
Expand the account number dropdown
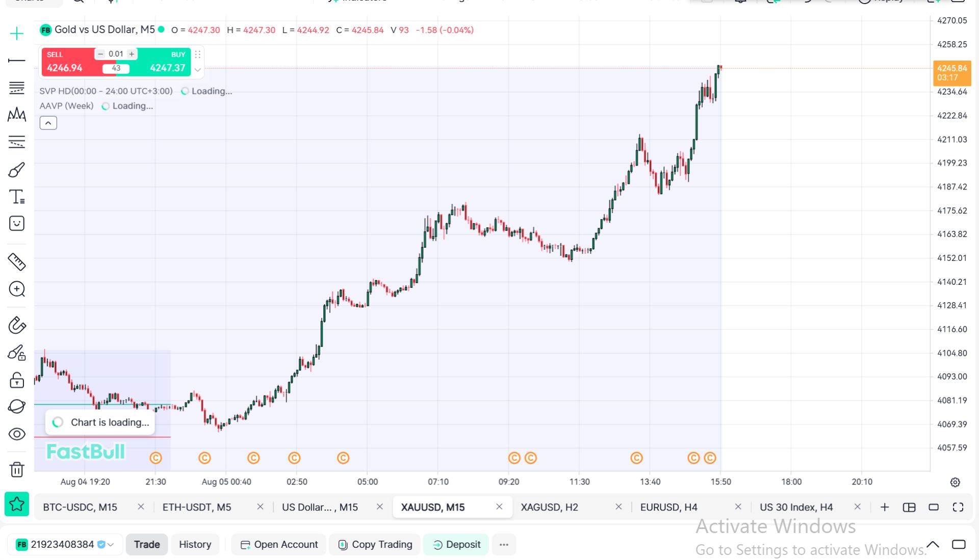[111, 545]
